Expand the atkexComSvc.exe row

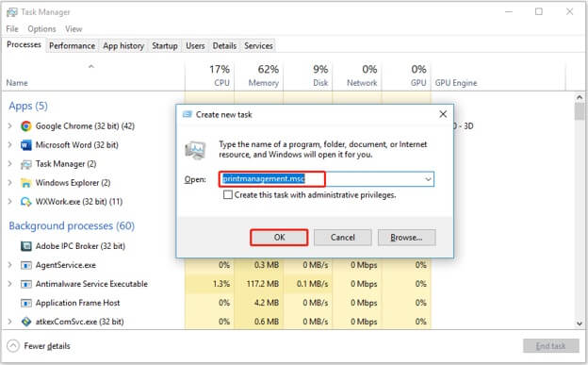[10, 322]
